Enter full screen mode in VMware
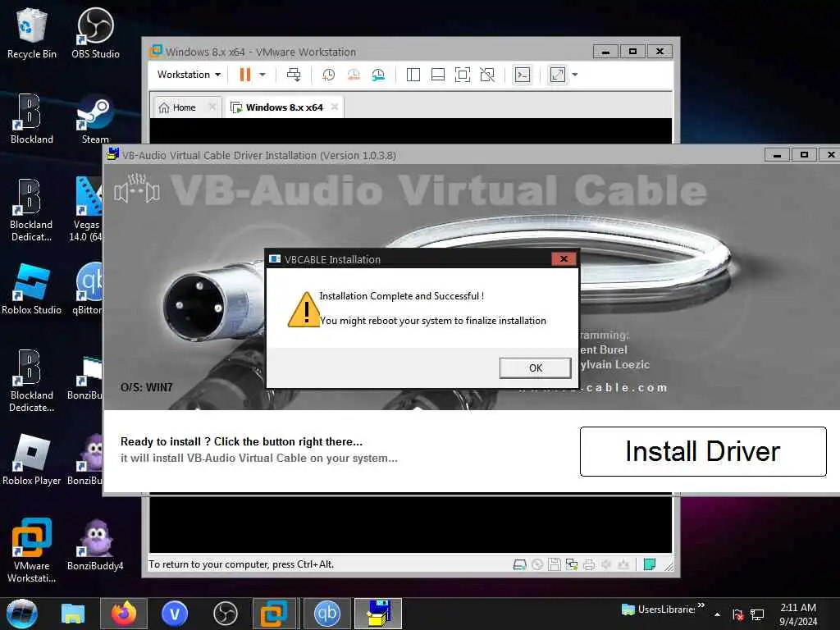 coord(463,75)
